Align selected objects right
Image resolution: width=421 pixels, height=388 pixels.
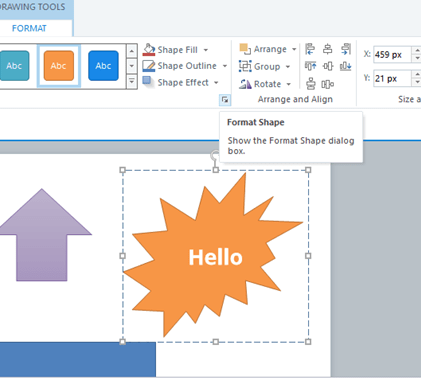346,49
